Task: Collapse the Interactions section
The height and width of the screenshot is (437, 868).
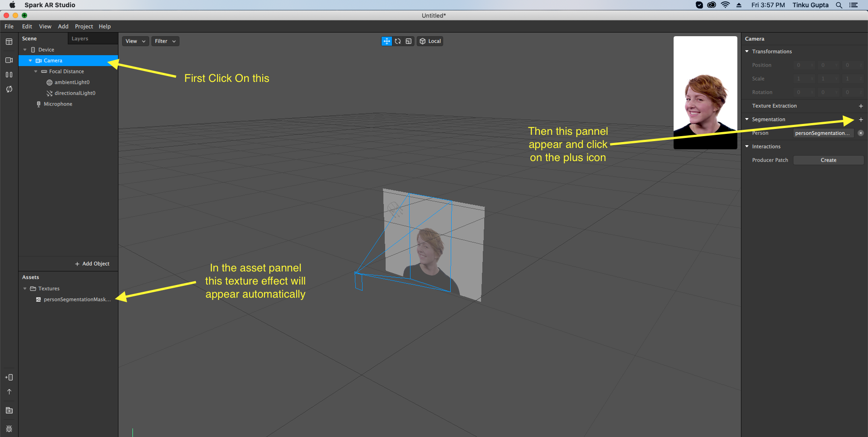Action: pyautogui.click(x=747, y=147)
